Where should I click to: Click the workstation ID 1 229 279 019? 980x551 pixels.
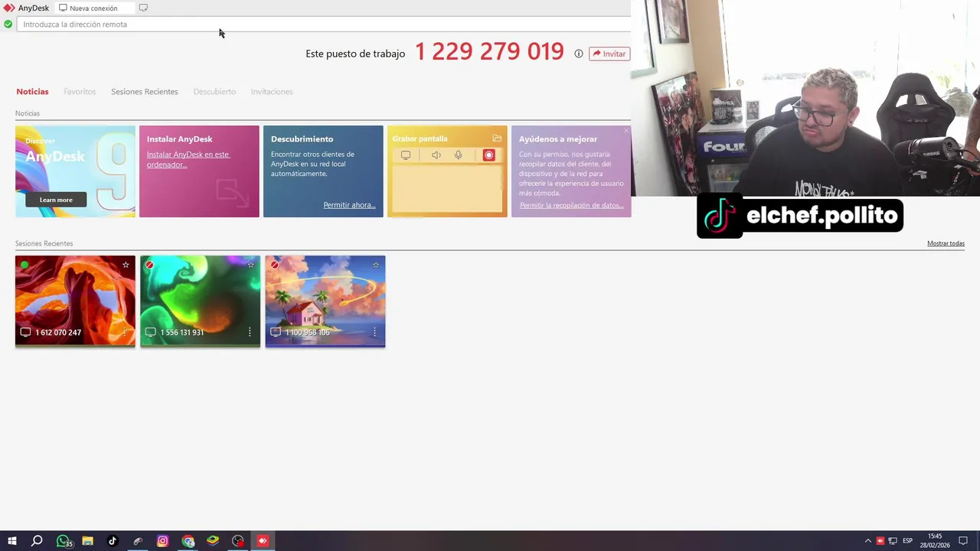(x=489, y=52)
